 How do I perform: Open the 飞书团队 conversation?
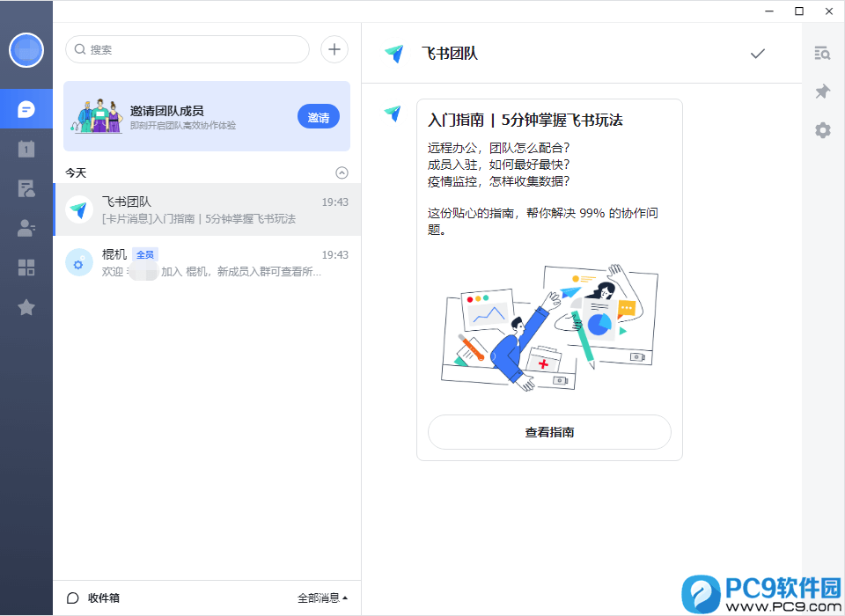pos(208,209)
